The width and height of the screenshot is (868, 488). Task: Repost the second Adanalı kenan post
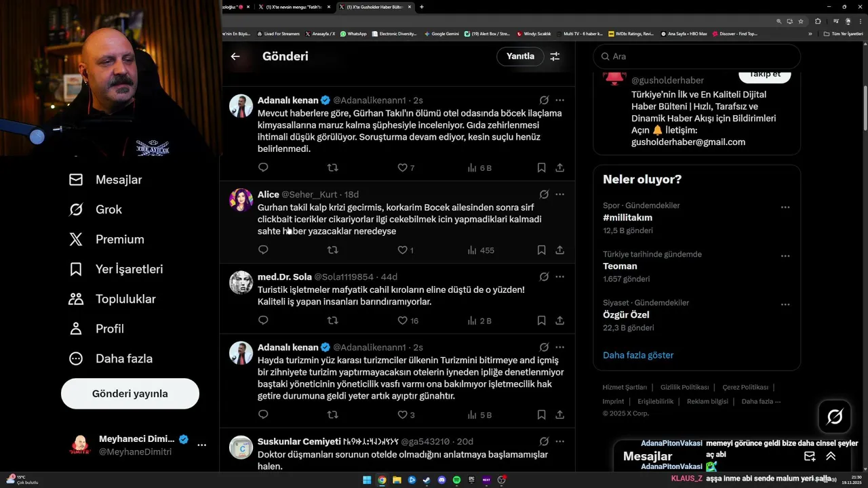(332, 415)
